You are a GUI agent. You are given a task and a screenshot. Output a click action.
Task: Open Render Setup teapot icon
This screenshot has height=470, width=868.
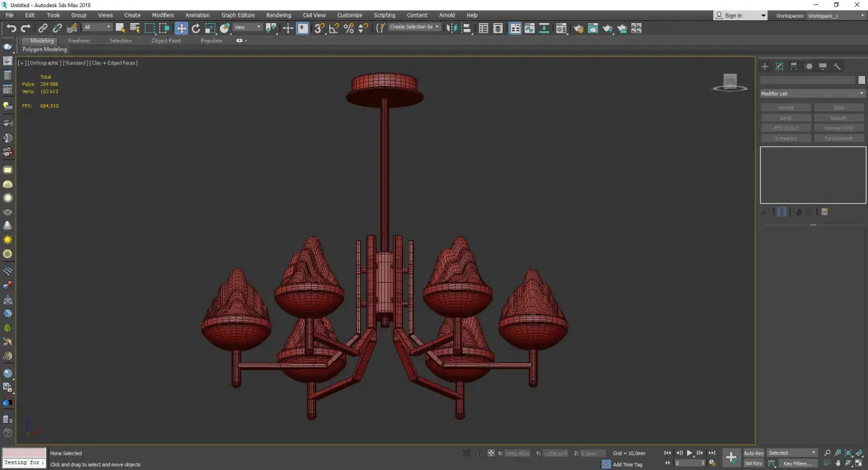pyautogui.click(x=579, y=28)
